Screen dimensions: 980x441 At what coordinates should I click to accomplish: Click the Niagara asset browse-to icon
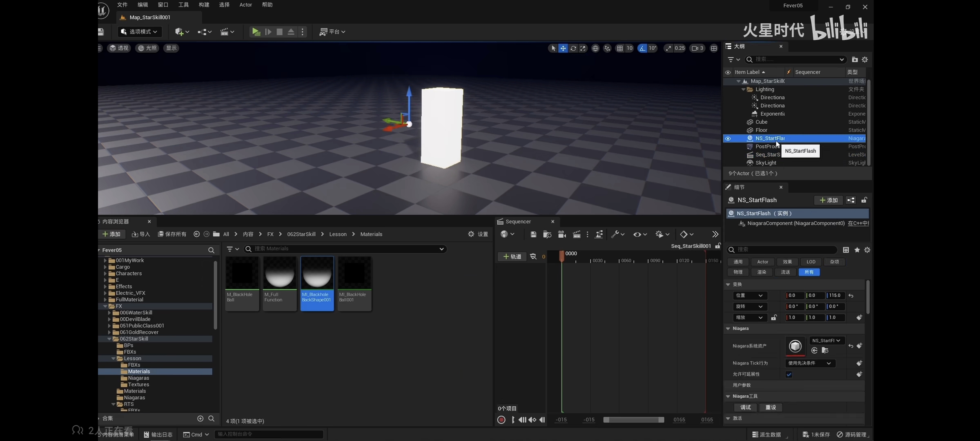point(825,350)
